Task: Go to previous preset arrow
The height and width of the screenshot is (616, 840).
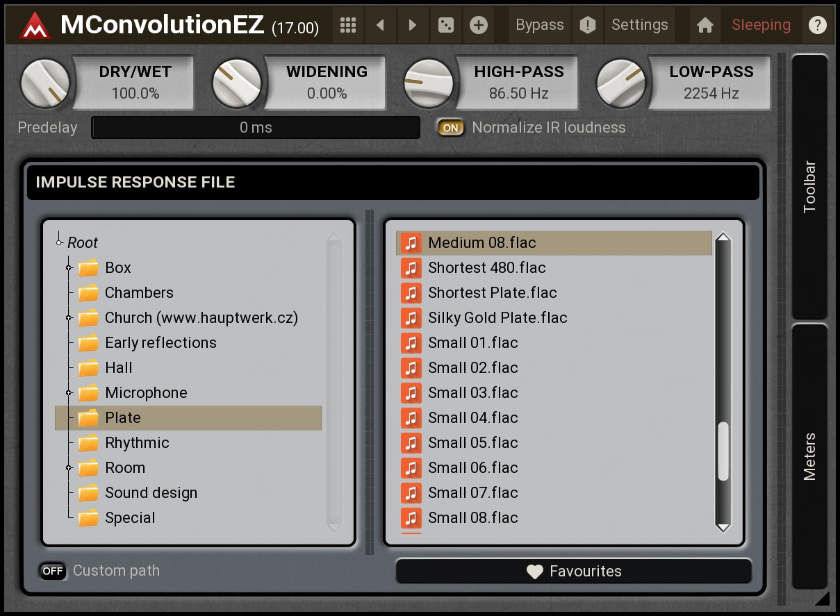Action: point(380,26)
